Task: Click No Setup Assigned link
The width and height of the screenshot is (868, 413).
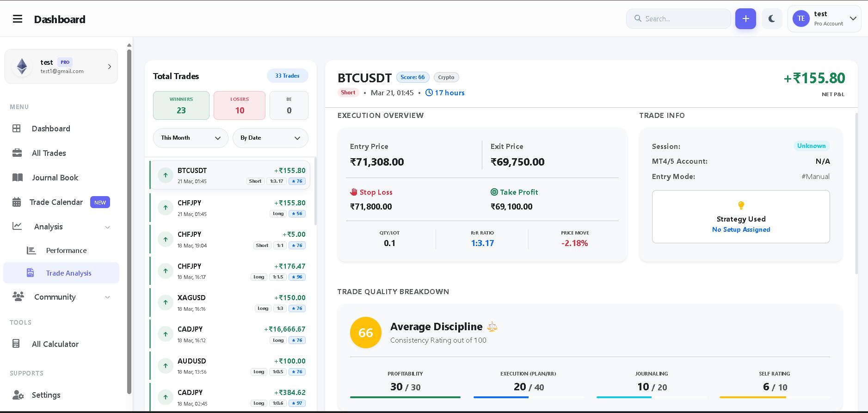Action: (741, 229)
